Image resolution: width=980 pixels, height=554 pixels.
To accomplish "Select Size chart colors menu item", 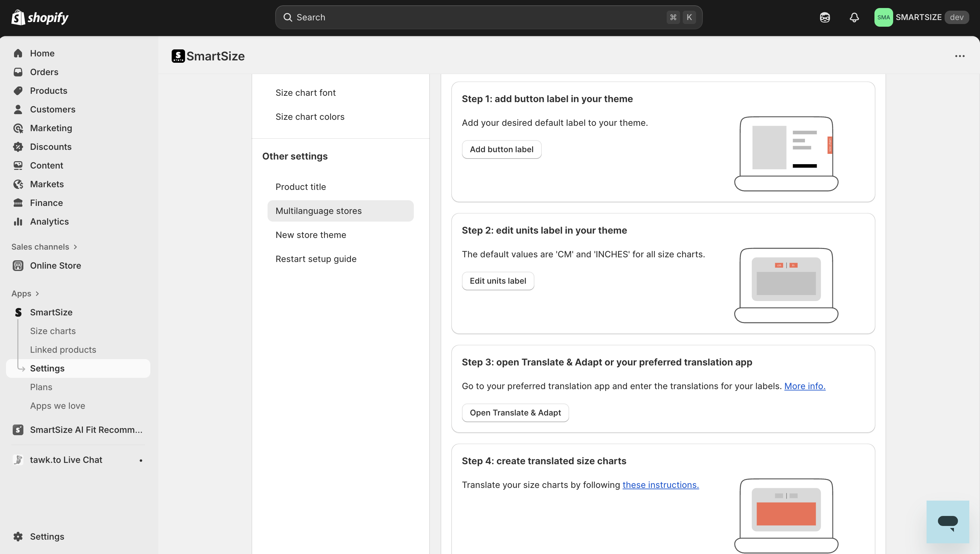I will (x=310, y=117).
